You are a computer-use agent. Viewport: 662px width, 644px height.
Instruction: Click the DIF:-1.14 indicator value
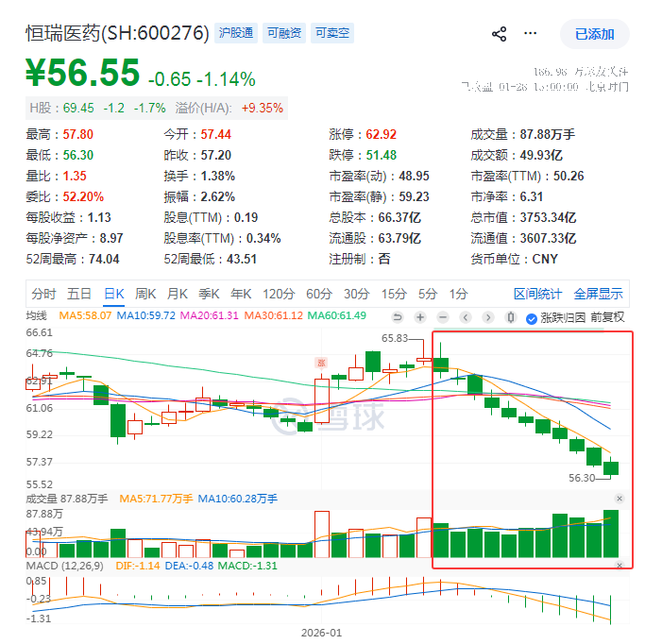(x=138, y=566)
